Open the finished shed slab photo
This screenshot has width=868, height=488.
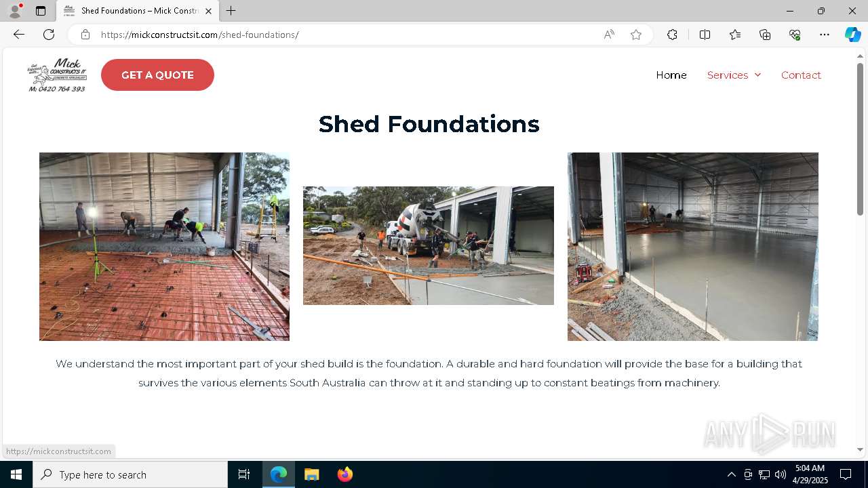pyautogui.click(x=693, y=247)
